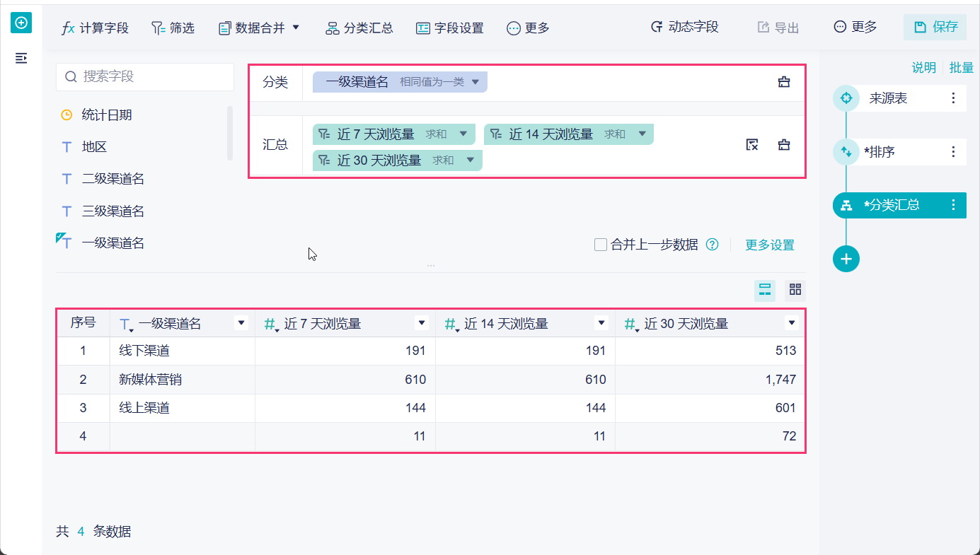Screen dimensions: 980x555
Task: Open the 筛选 filter tool
Action: click(x=173, y=28)
